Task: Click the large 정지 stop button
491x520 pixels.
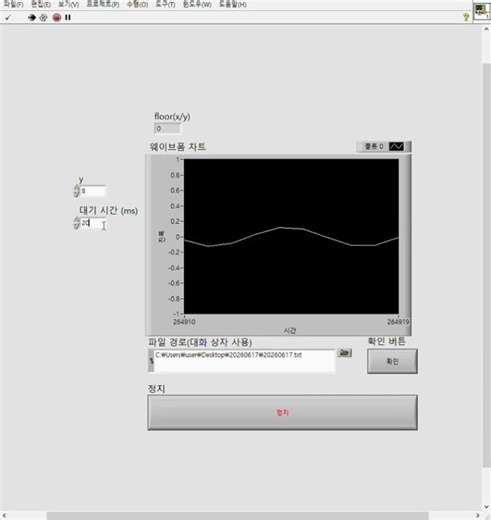Action: coord(282,412)
